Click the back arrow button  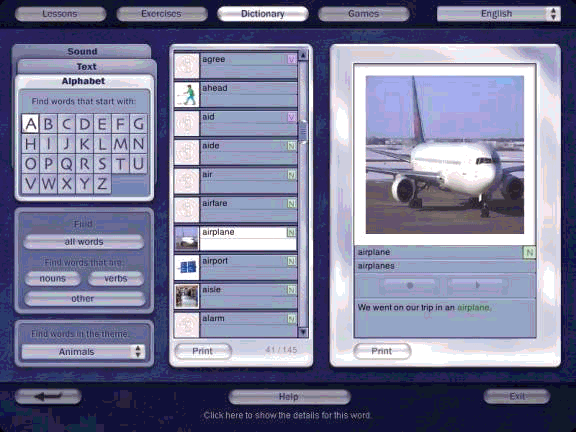[48, 396]
